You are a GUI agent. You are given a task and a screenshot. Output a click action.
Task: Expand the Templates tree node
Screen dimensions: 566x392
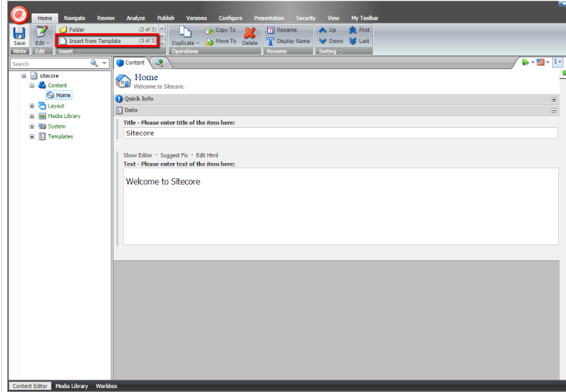(x=32, y=137)
